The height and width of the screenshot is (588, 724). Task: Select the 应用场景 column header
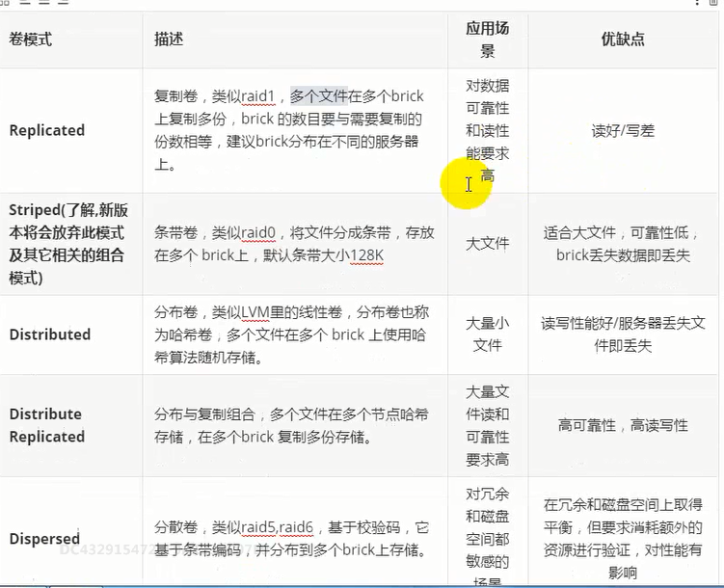(488, 40)
